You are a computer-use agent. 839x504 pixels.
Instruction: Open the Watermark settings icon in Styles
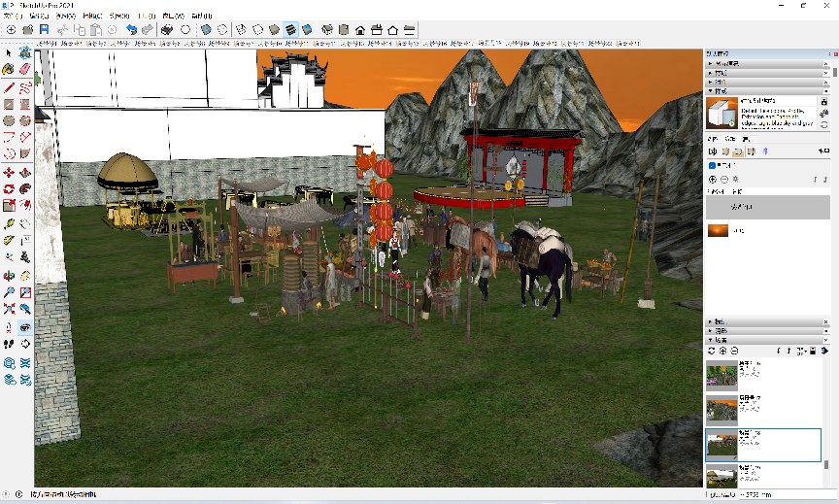(750, 151)
